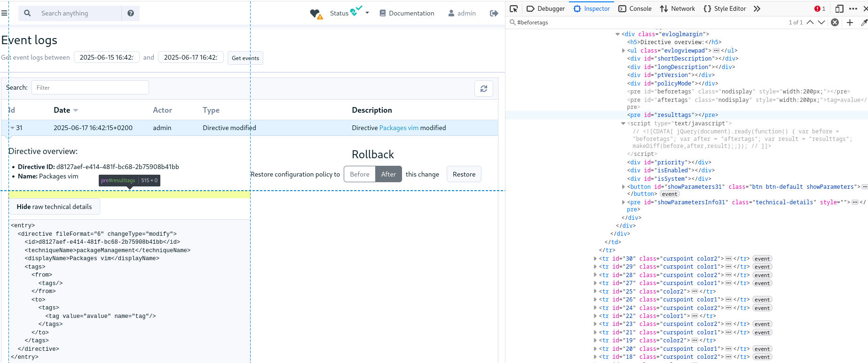Viewport: 868px width, 363px height.
Task: Open the Status dropdown
Action: [349, 13]
